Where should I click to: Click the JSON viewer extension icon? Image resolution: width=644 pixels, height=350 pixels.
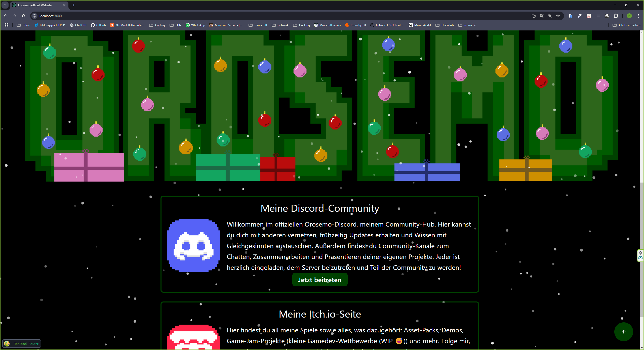pyautogui.click(x=607, y=16)
